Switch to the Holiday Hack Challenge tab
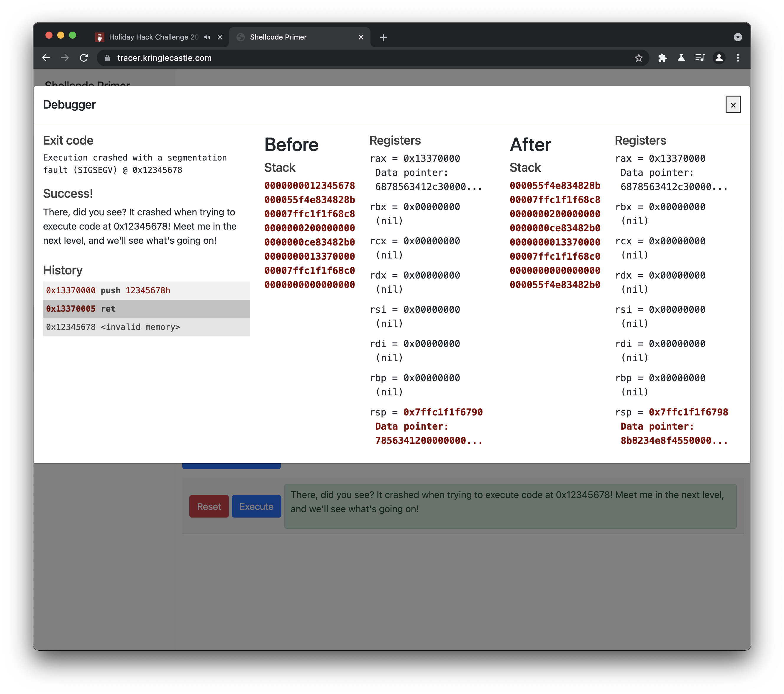 153,37
